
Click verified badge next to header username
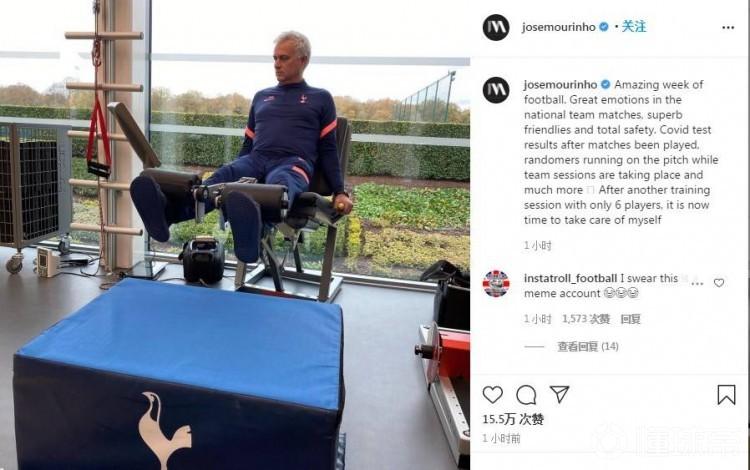pyautogui.click(x=604, y=27)
